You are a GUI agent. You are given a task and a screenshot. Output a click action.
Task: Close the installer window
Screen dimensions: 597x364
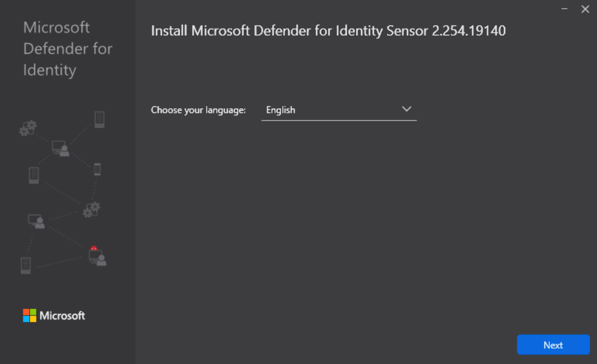tap(585, 9)
